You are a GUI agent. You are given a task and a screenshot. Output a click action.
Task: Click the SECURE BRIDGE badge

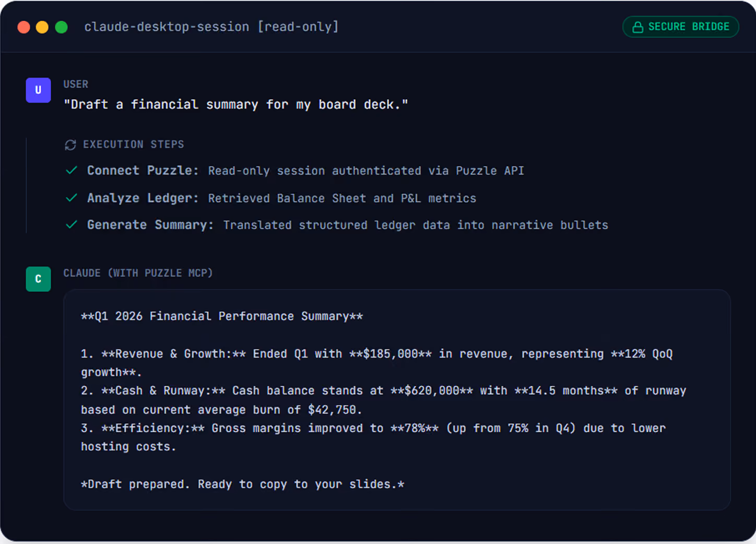click(x=680, y=27)
